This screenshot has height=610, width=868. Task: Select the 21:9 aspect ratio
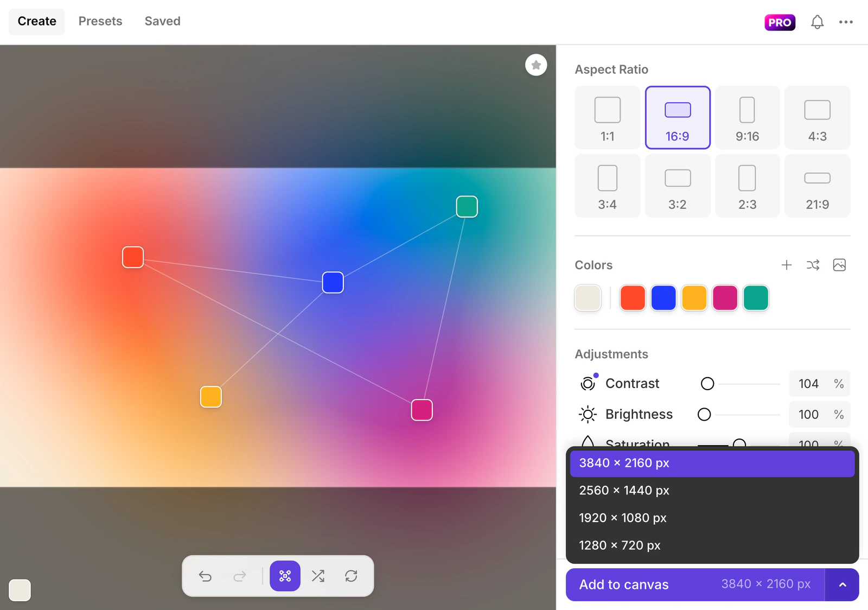click(818, 186)
